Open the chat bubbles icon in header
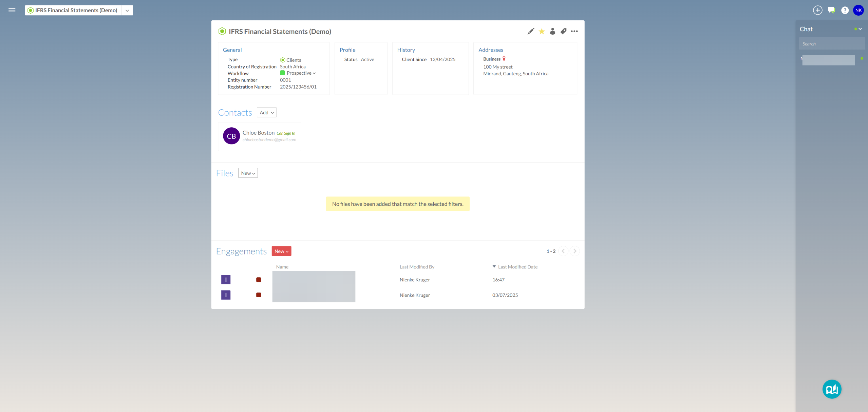 click(831, 10)
